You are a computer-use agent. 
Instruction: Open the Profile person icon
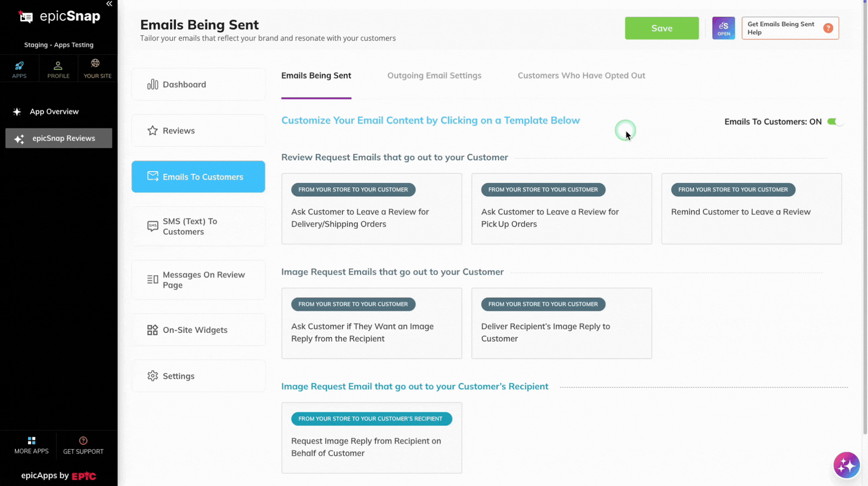coord(58,66)
